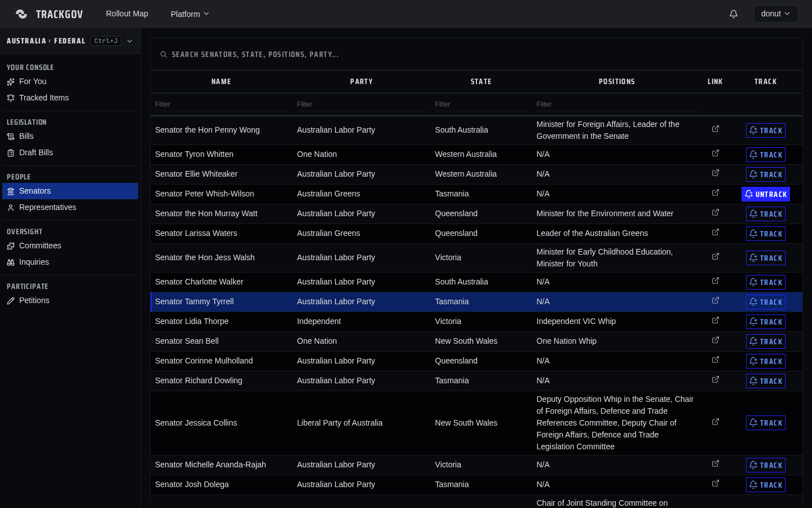
Task: Click 'Leader of the Australian Greens' cell
Action: (617, 234)
